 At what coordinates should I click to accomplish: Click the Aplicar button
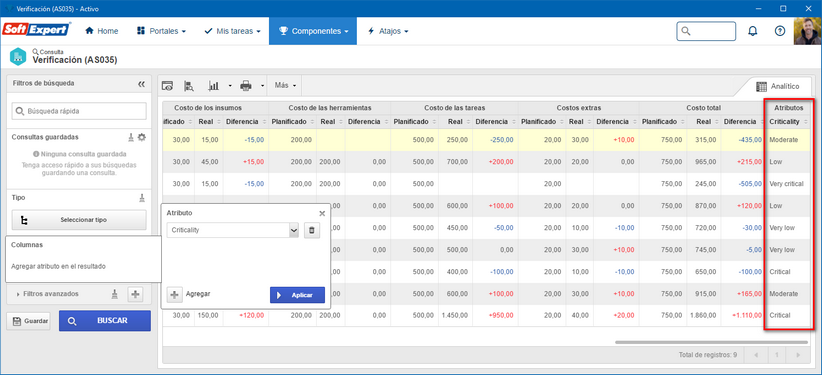pyautogui.click(x=297, y=295)
